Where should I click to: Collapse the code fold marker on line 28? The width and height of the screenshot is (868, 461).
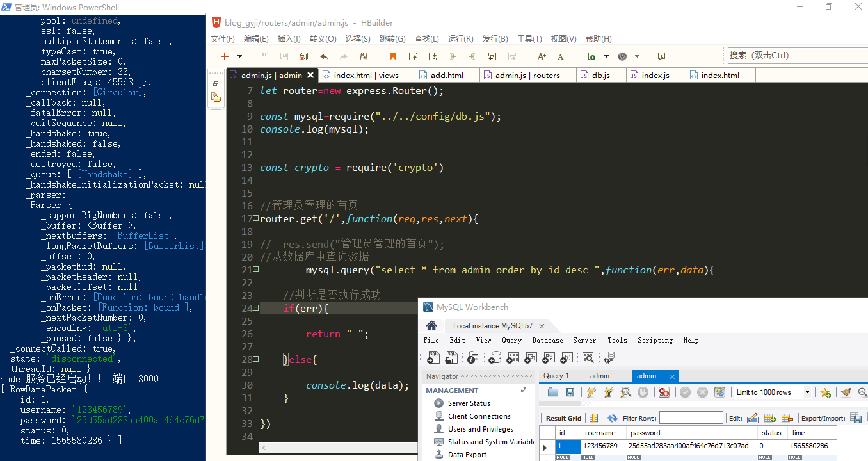[255, 360]
